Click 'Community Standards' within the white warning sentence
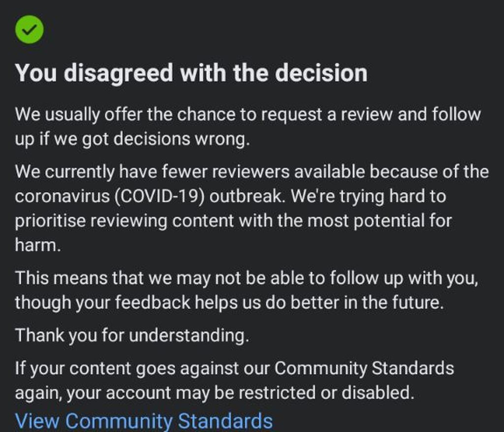Screen dimensions: 504x432 click(364, 369)
